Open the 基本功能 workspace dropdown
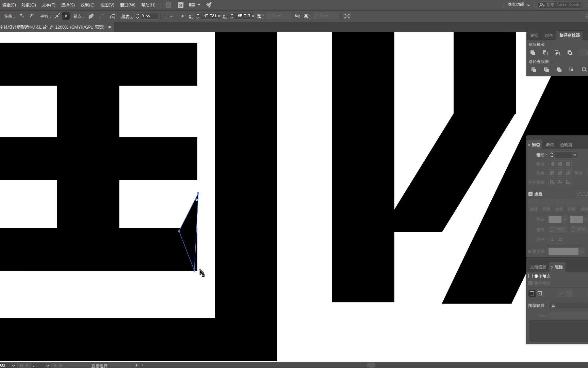This screenshot has height=368, width=588. pos(519,5)
